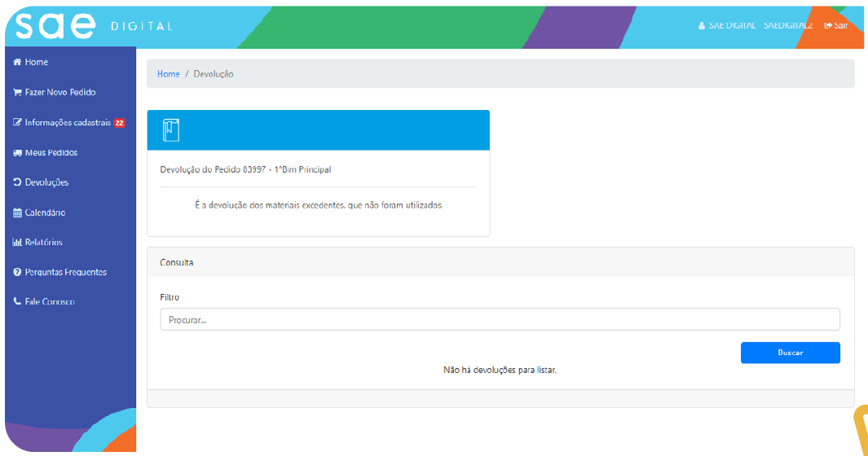Open Perguntas Frequentes
Viewport: 868px width, 456px height.
click(x=66, y=272)
